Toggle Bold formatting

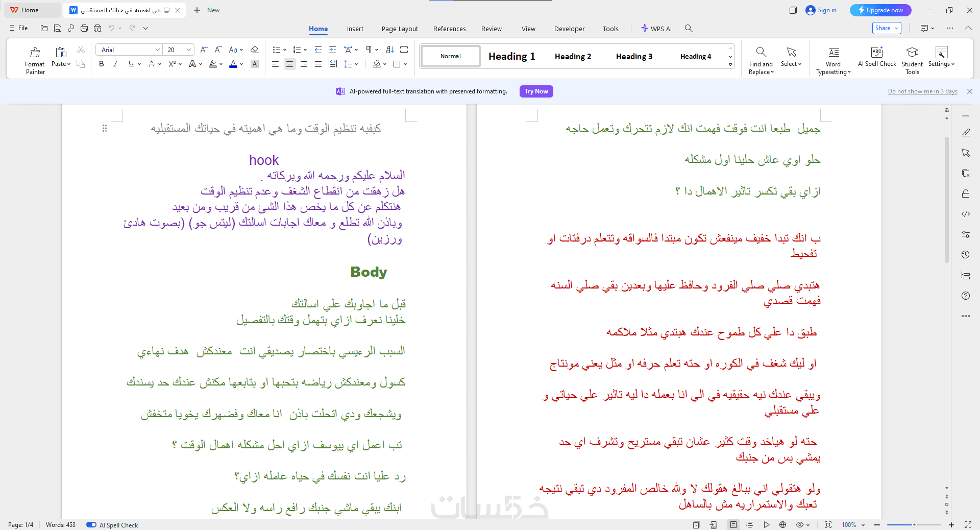[102, 64]
